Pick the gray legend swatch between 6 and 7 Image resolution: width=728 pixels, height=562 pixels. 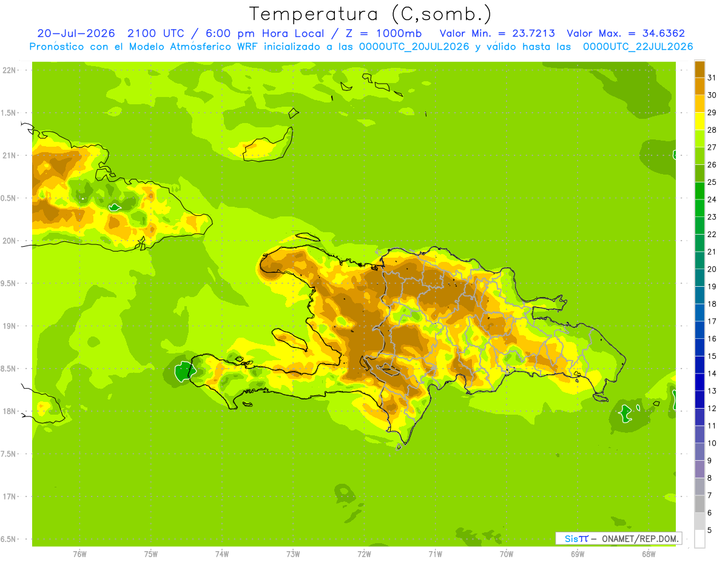(x=699, y=504)
